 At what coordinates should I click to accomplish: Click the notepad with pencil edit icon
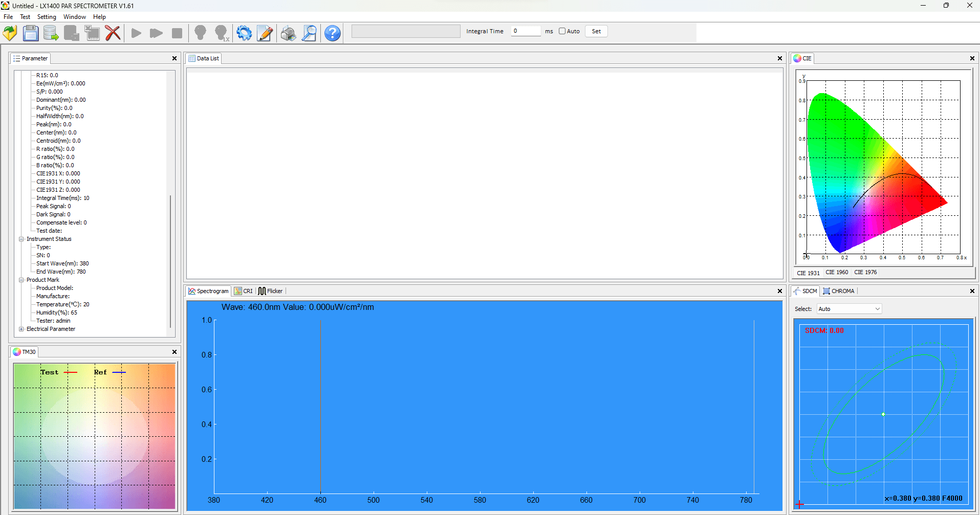[265, 33]
